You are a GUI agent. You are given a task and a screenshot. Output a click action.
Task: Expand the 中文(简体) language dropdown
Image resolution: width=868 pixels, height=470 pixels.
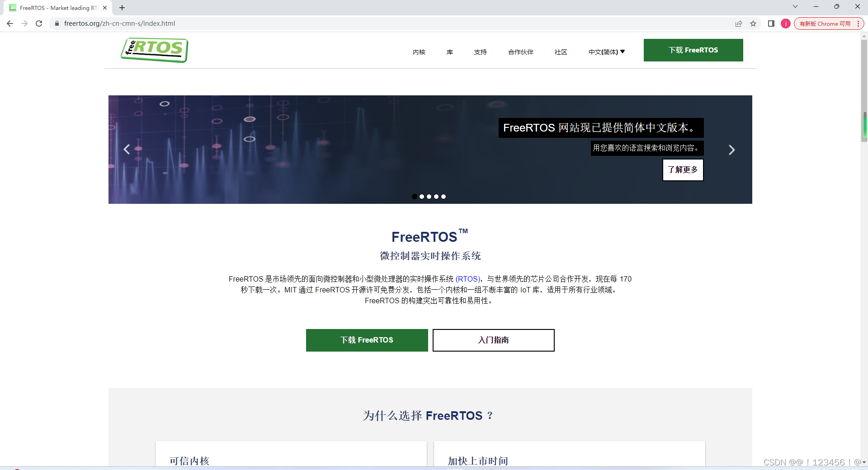[x=607, y=52]
